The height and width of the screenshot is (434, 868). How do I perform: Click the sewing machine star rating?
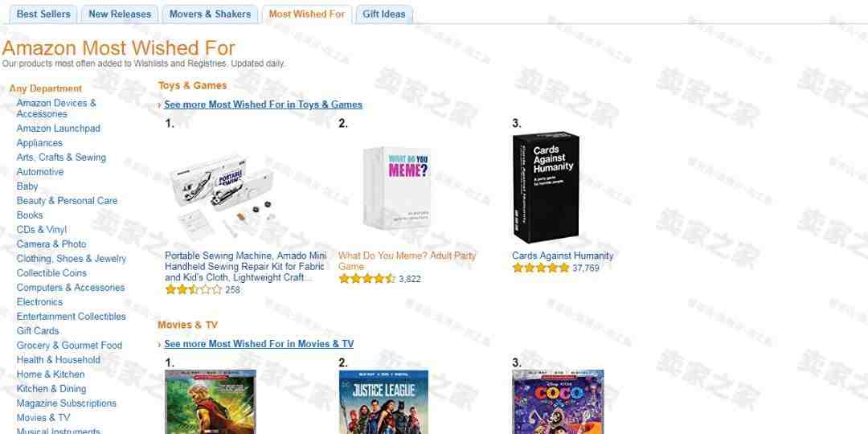coord(193,289)
